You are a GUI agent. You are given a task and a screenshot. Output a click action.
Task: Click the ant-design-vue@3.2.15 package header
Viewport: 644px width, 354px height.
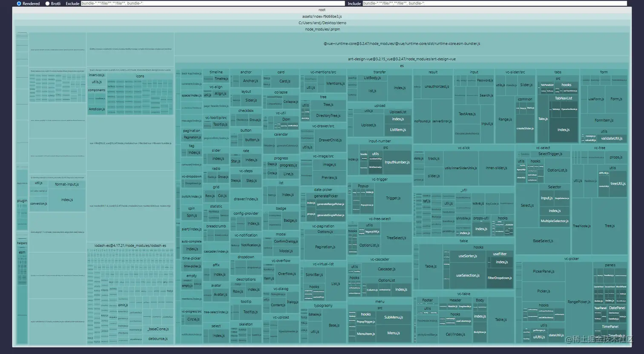coord(402,59)
